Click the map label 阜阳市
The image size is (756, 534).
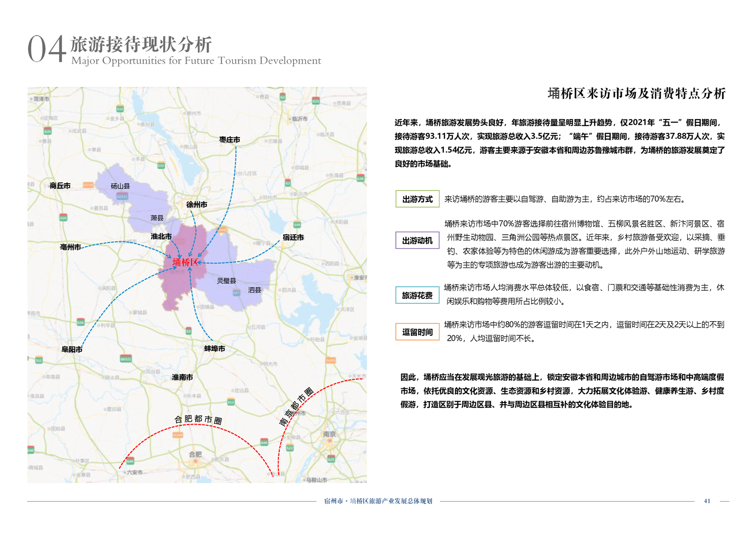click(72, 349)
